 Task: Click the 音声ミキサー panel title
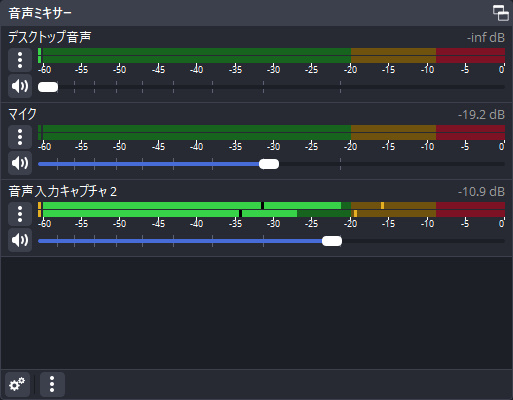coord(40,13)
